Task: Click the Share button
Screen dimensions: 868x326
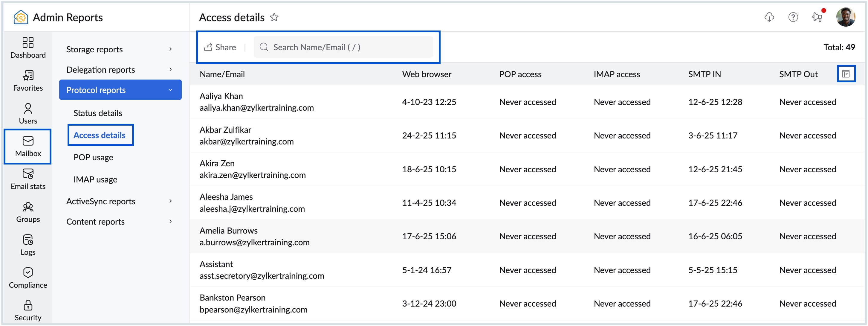Action: [x=221, y=47]
